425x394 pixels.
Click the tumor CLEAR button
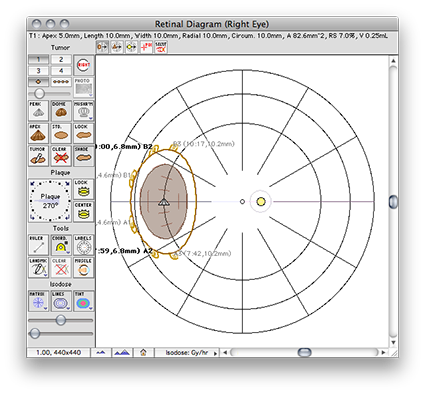[61, 156]
